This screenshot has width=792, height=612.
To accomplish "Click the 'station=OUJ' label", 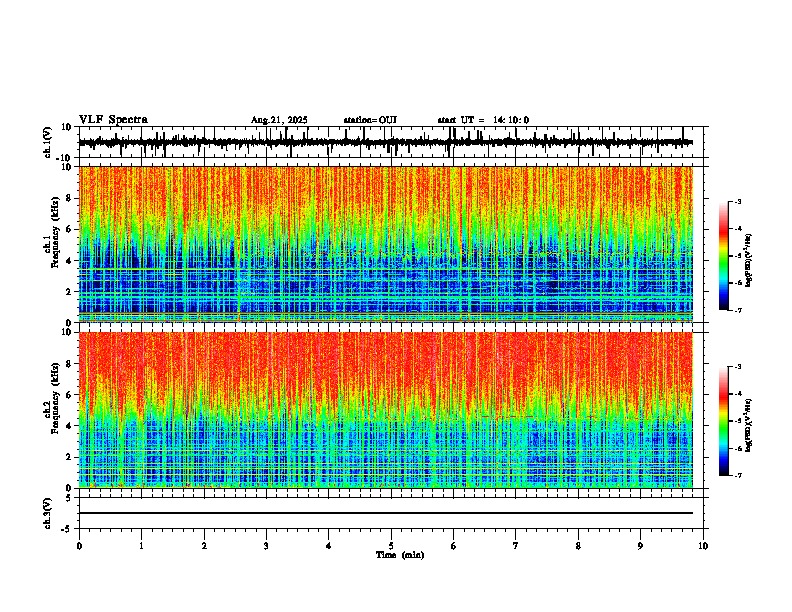I will 370,120.
